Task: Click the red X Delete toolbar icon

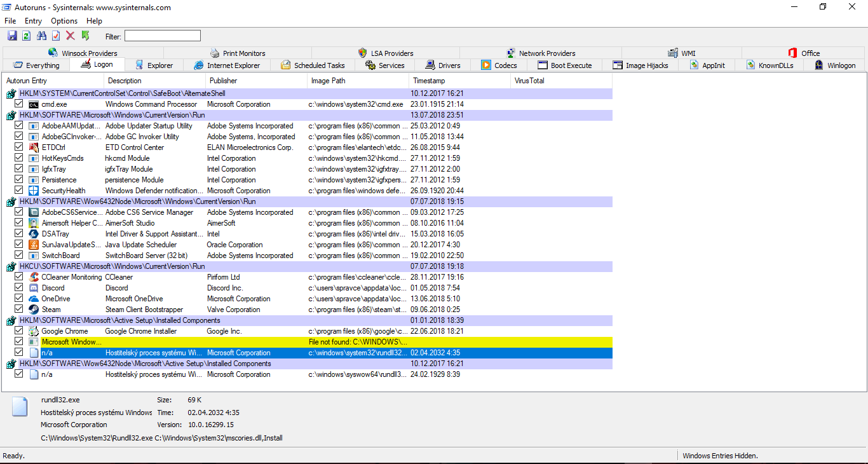Action: [71, 36]
